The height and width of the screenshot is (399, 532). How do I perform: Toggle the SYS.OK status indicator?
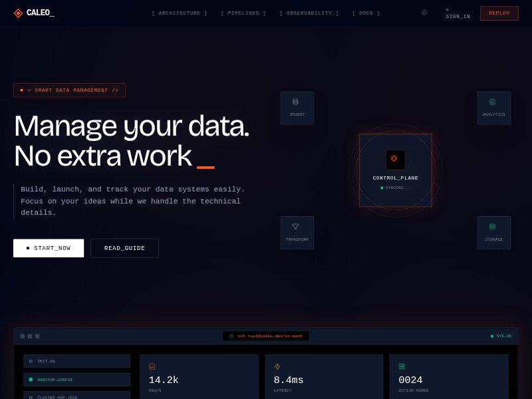pyautogui.click(x=491, y=336)
